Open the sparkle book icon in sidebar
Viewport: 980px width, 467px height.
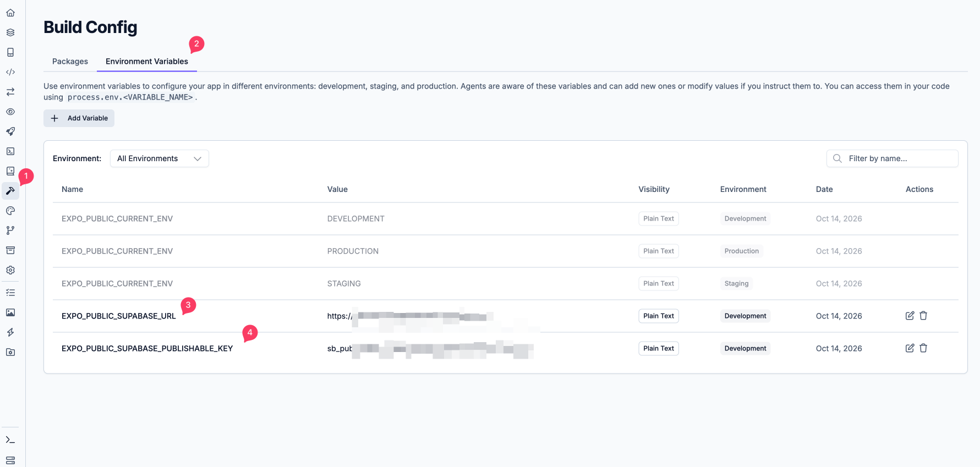pos(10,171)
